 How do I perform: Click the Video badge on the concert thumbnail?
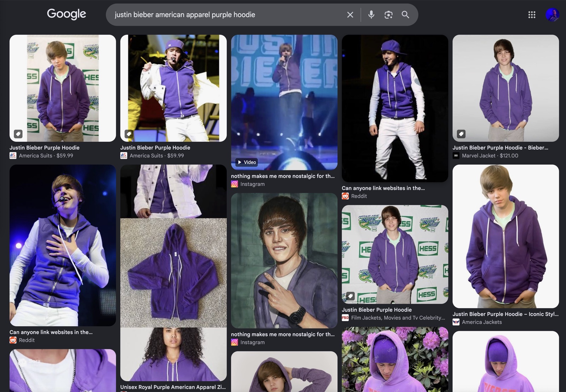pyautogui.click(x=247, y=162)
